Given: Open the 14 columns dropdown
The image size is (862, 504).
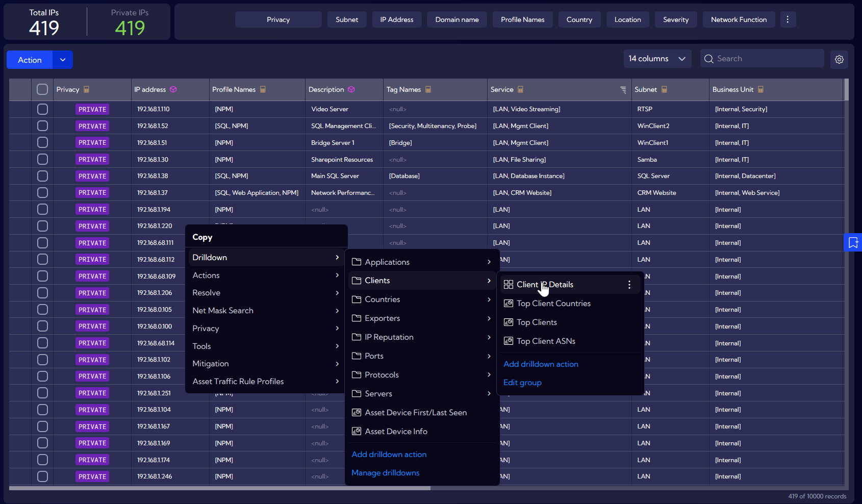Looking at the screenshot, I should 657,59.
